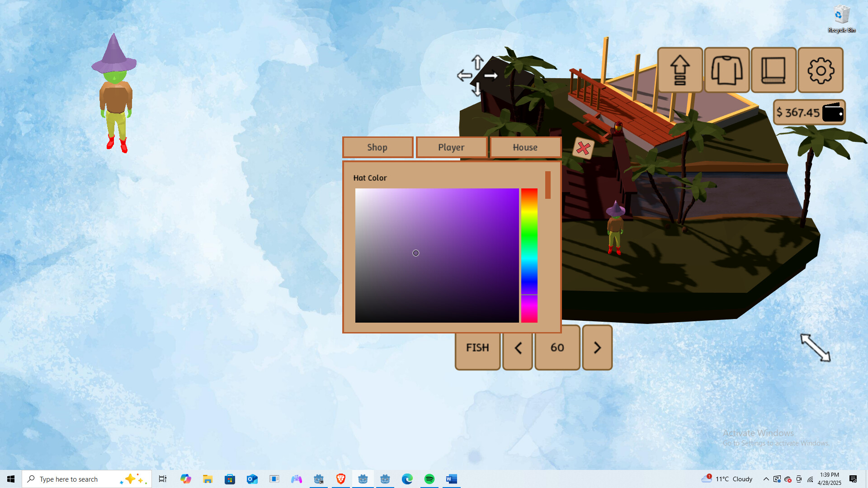Click the 60 value button

[x=557, y=347]
